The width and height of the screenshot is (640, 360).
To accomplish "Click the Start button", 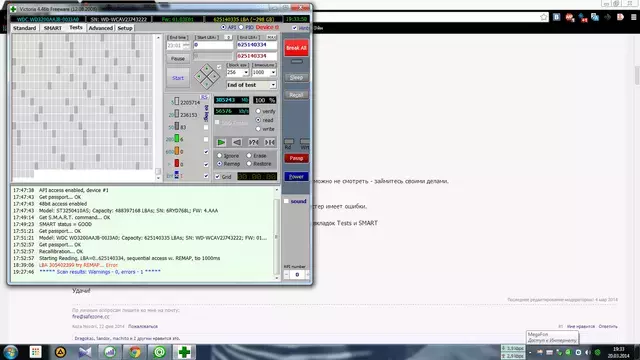I will click(x=178, y=78).
